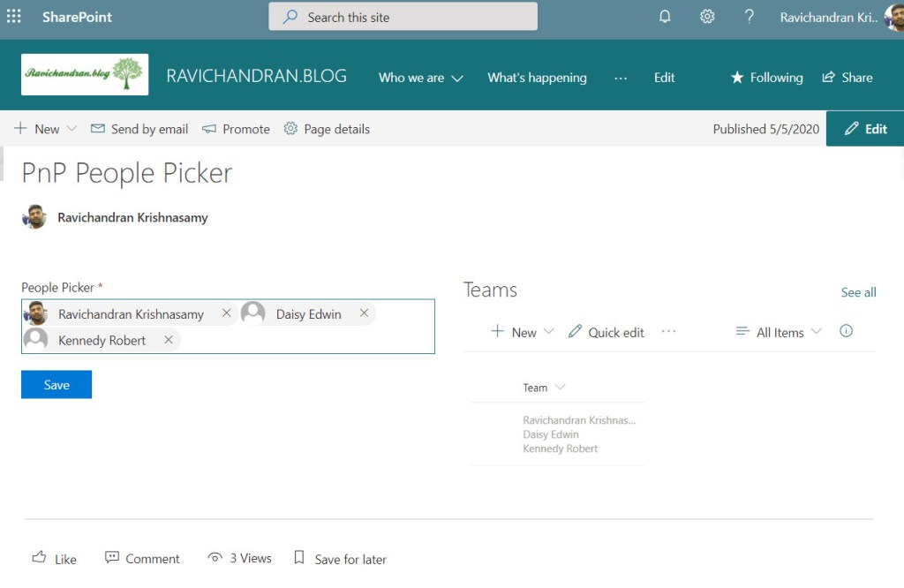Remove Daisy Edwin from the people picker
The height and width of the screenshot is (588, 904).
pos(364,313)
